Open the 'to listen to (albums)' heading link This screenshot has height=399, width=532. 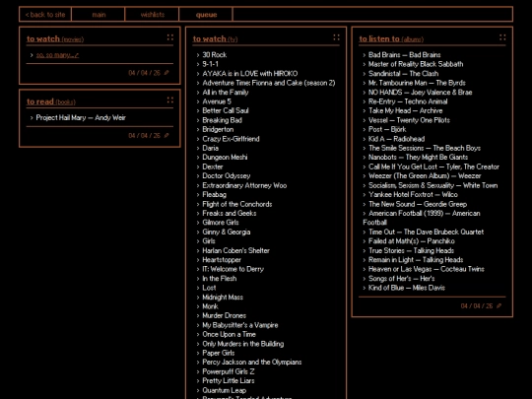pos(391,39)
